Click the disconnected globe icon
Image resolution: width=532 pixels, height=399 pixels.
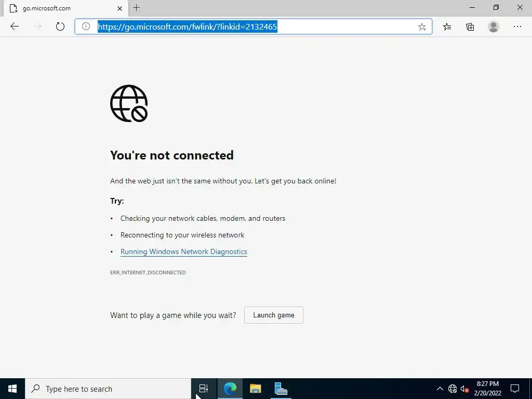[x=129, y=103]
